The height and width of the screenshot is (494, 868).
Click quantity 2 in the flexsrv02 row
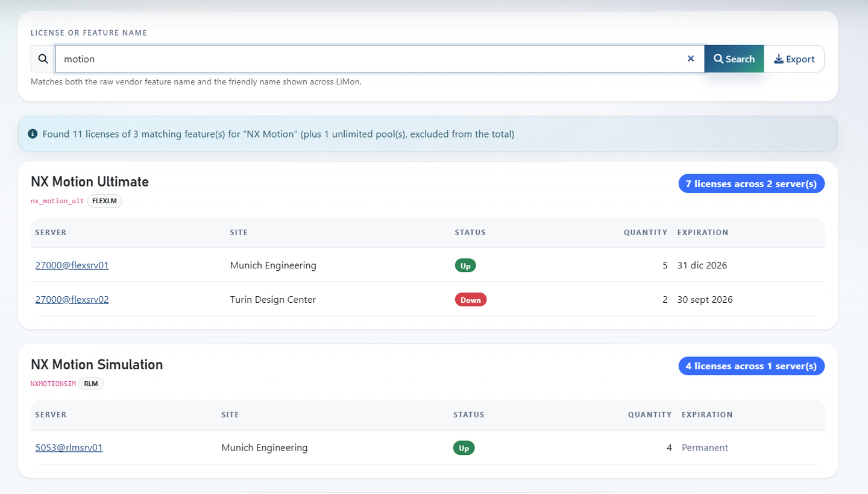[665, 299]
